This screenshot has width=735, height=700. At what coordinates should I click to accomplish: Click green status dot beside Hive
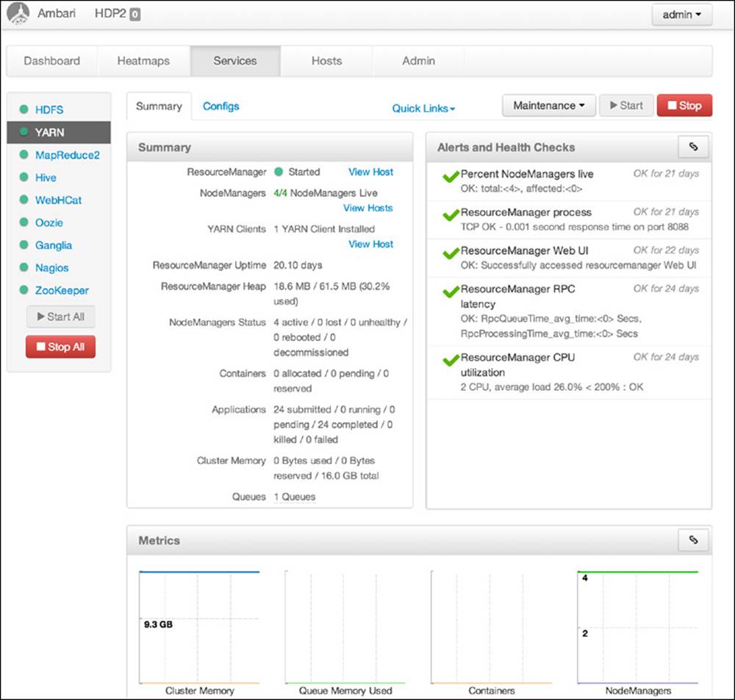(24, 177)
